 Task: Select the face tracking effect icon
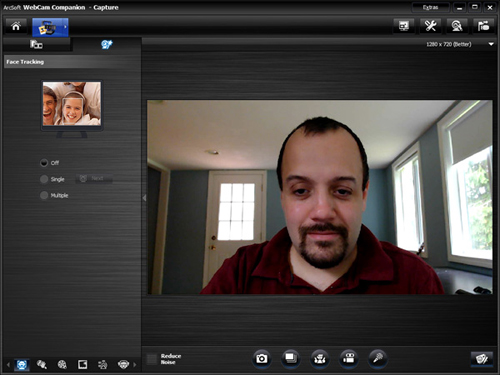(x=22, y=365)
